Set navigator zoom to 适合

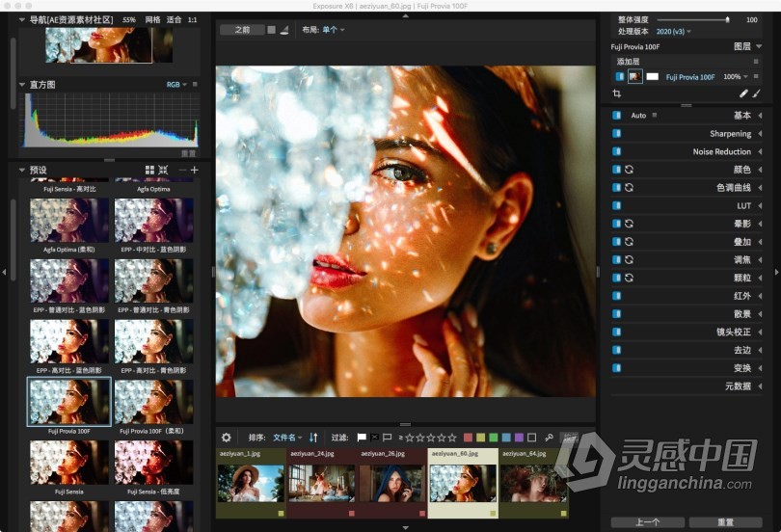174,20
